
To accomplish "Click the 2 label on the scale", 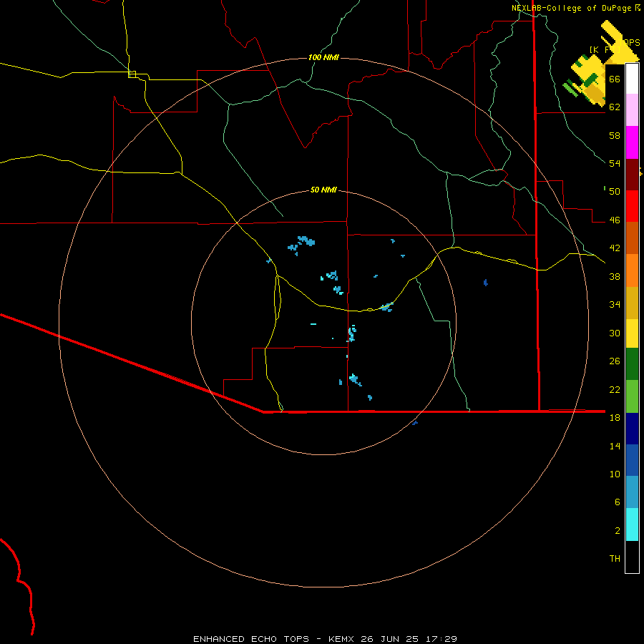I will 617,531.
